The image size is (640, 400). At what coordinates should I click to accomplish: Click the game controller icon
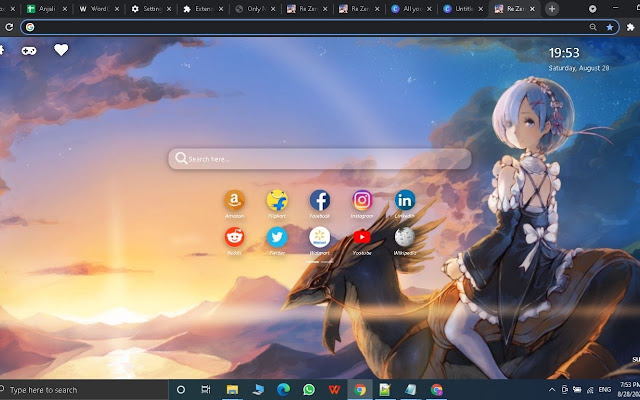29,51
